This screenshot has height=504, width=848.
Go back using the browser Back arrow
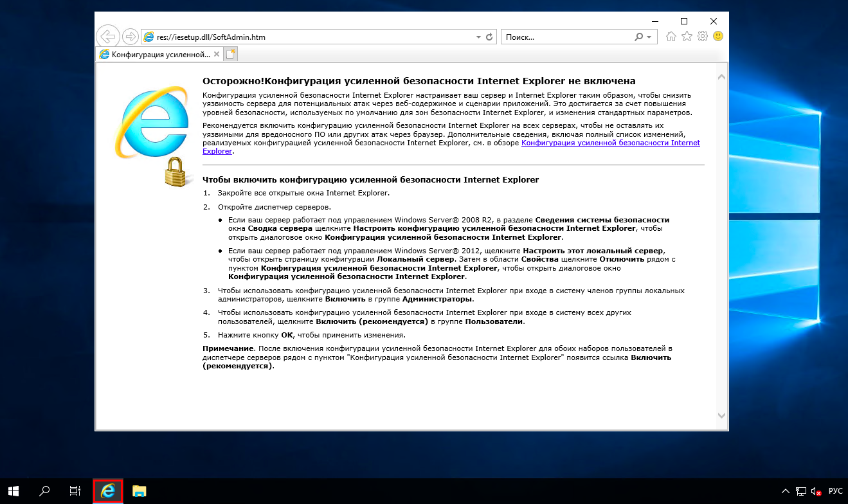click(108, 37)
